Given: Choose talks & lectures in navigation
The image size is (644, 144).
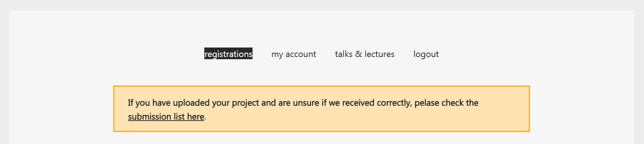Looking at the screenshot, I should (364, 54).
